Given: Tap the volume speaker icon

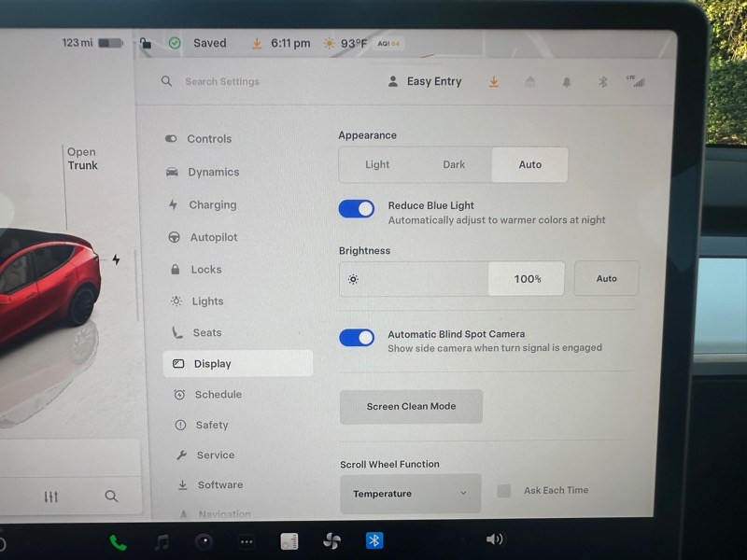Looking at the screenshot, I should (x=494, y=539).
